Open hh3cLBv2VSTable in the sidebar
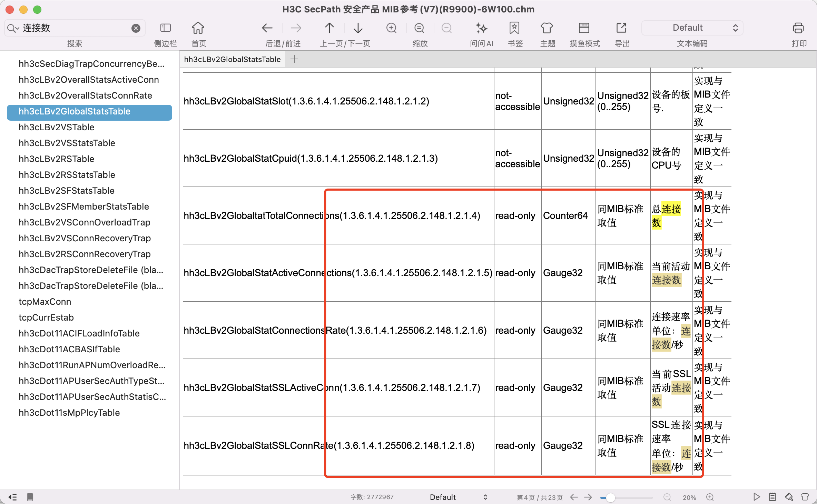 [57, 127]
